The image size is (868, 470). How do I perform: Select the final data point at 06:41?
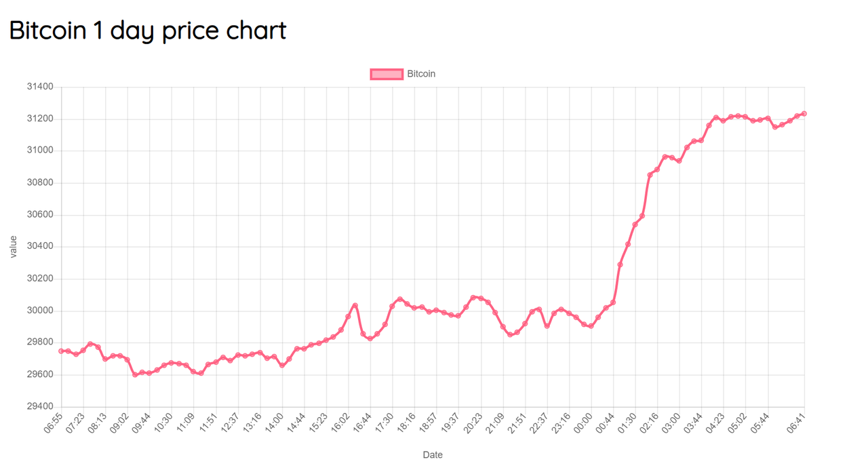point(804,114)
